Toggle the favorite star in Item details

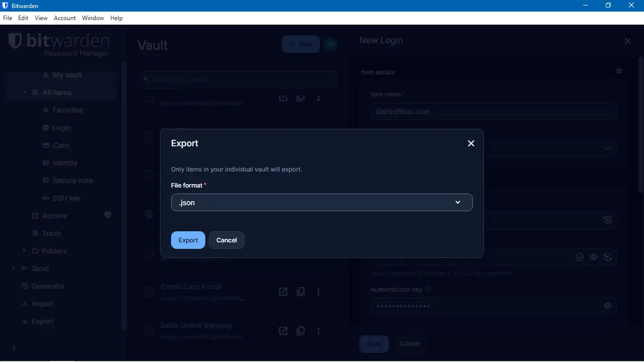click(619, 71)
